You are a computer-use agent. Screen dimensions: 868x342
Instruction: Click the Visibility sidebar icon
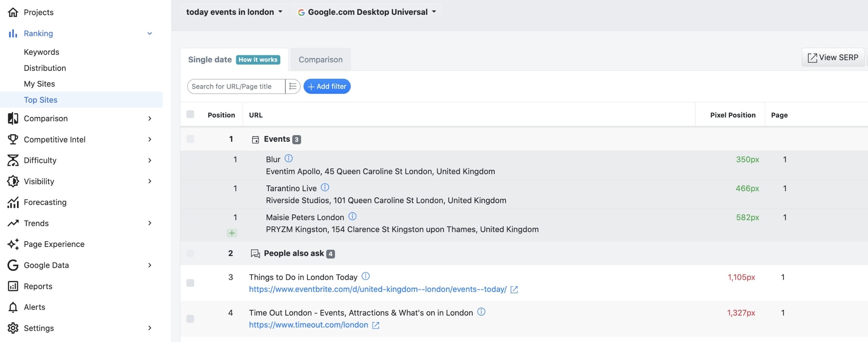(x=13, y=181)
